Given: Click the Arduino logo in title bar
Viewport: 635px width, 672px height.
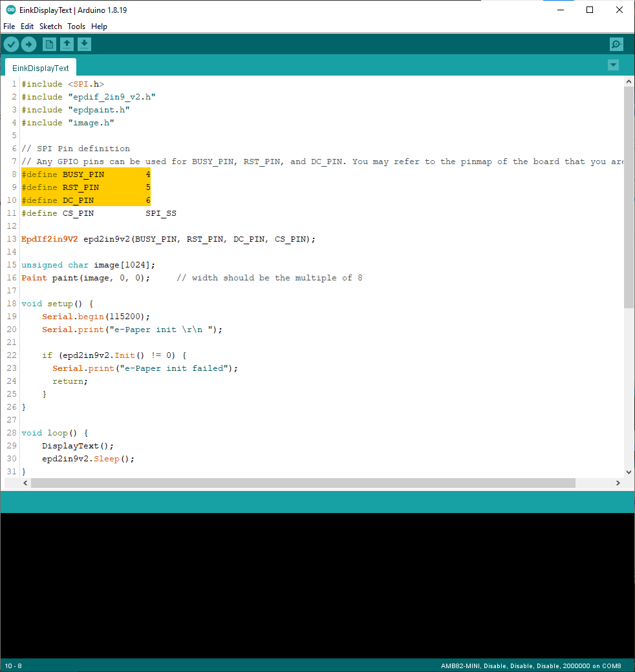Looking at the screenshot, I should pyautogui.click(x=10, y=10).
